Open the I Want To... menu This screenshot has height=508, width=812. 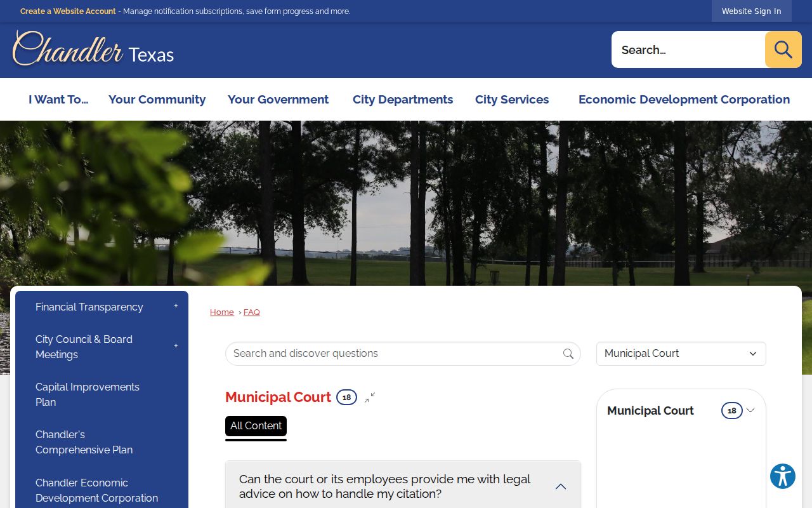click(58, 100)
